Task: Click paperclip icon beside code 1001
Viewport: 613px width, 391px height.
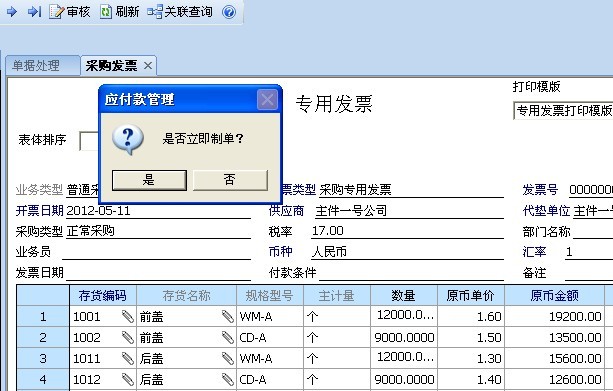Action: (128, 316)
